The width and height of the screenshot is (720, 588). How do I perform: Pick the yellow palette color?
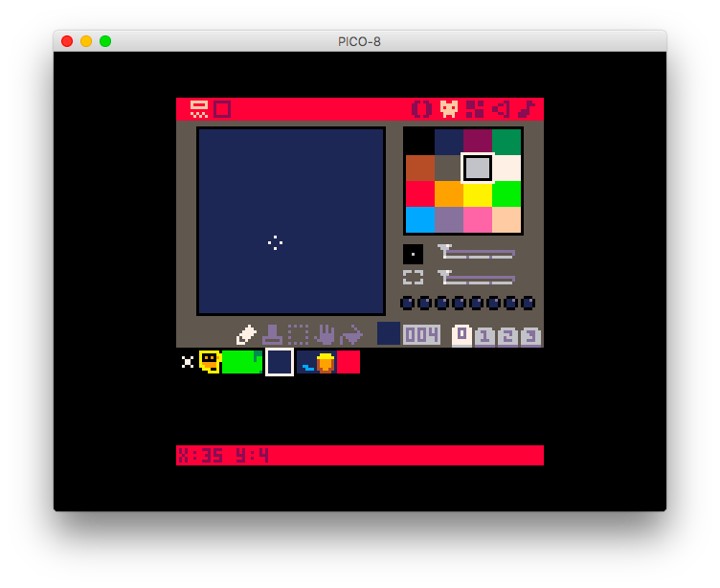pos(478,193)
